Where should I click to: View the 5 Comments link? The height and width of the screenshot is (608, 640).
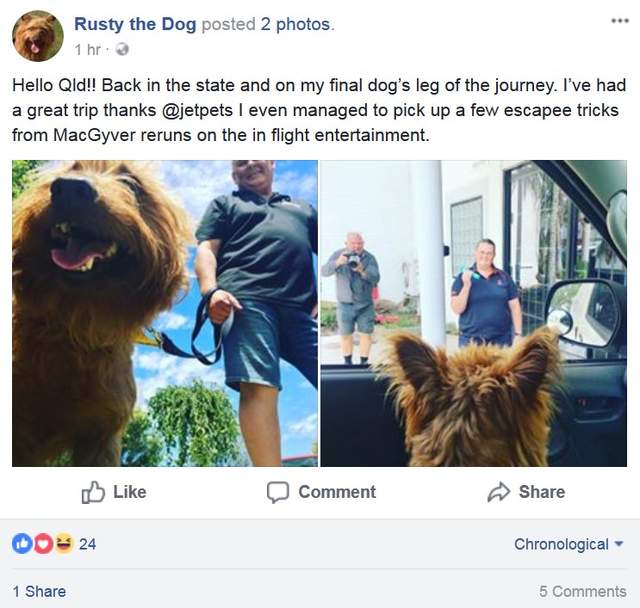[582, 591]
